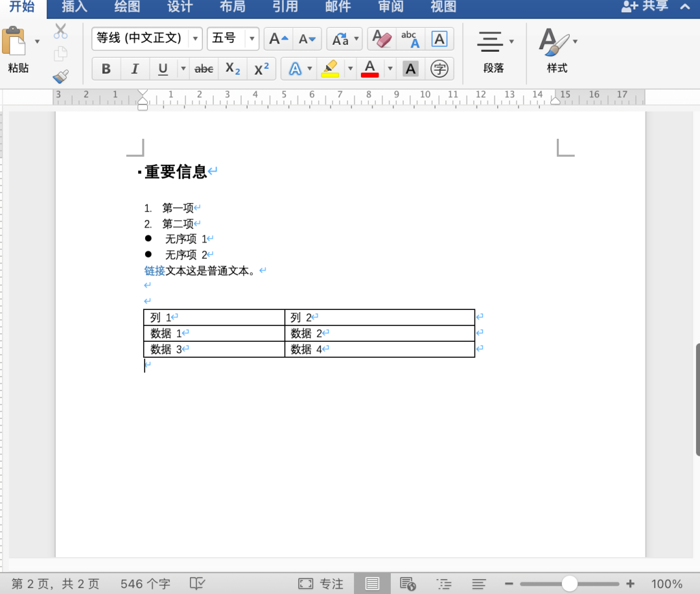This screenshot has width=700, height=594.
Task: Toggle italic formatting
Action: [134, 68]
